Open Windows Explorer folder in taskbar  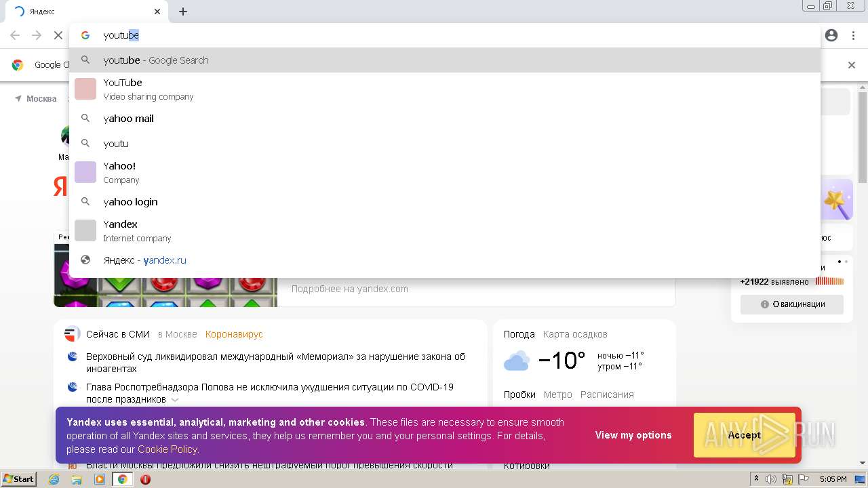[77, 479]
